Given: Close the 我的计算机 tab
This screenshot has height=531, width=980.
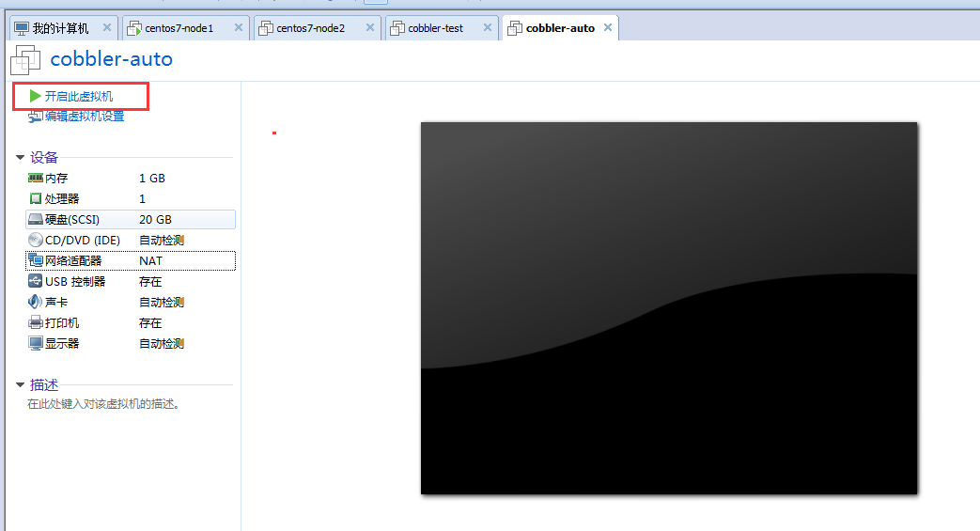Looking at the screenshot, I should (x=107, y=27).
